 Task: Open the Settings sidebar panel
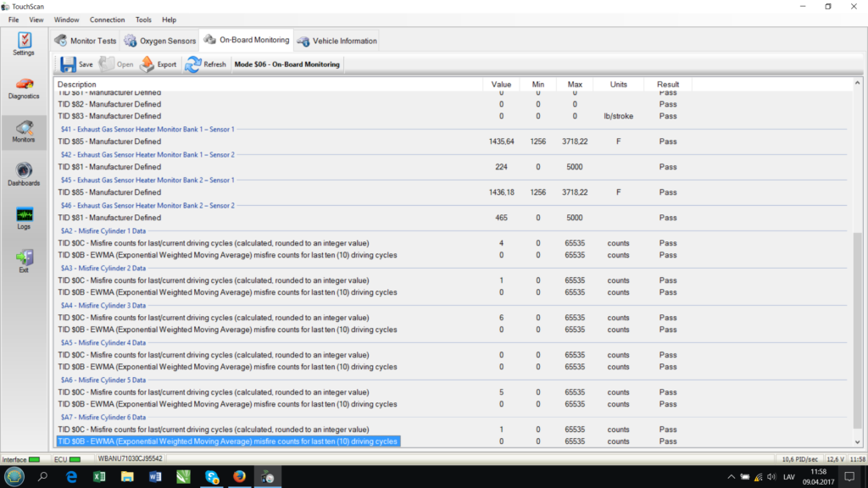tap(24, 44)
